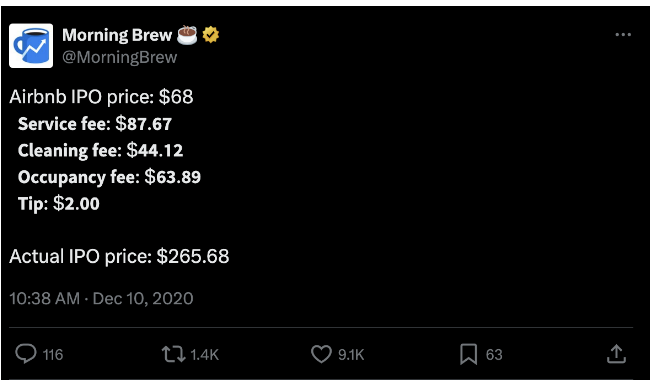The image size is (656, 382).
Task: Open the @MorningBrew handle link
Action: point(120,57)
